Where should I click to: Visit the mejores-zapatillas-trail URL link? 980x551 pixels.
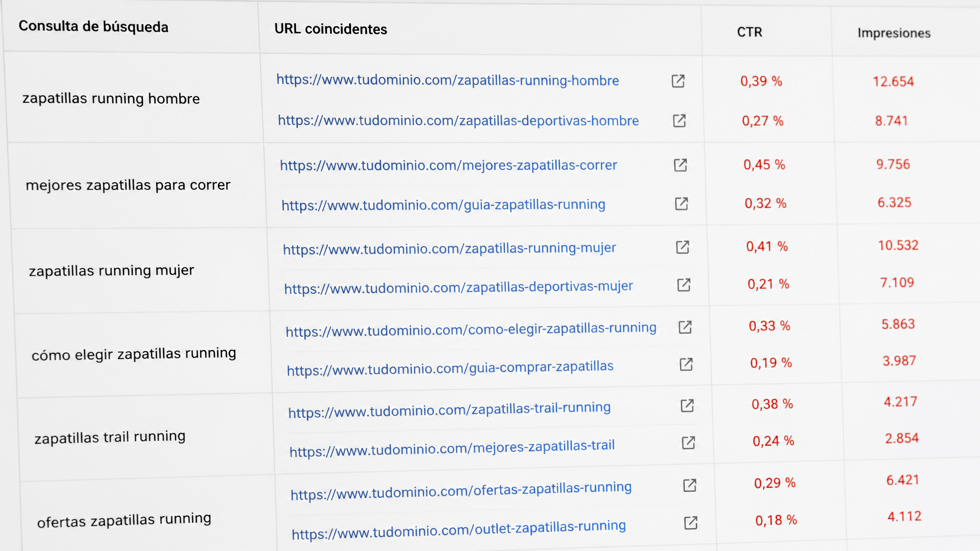click(x=452, y=448)
